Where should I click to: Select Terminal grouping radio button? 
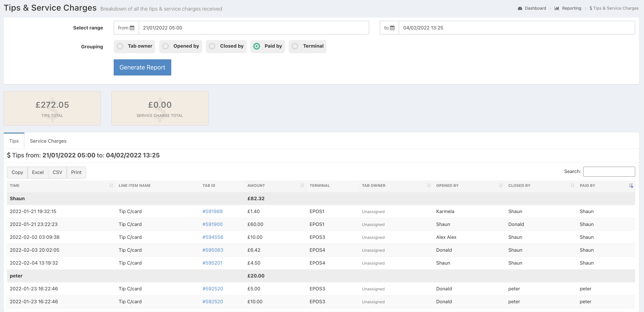(x=295, y=46)
